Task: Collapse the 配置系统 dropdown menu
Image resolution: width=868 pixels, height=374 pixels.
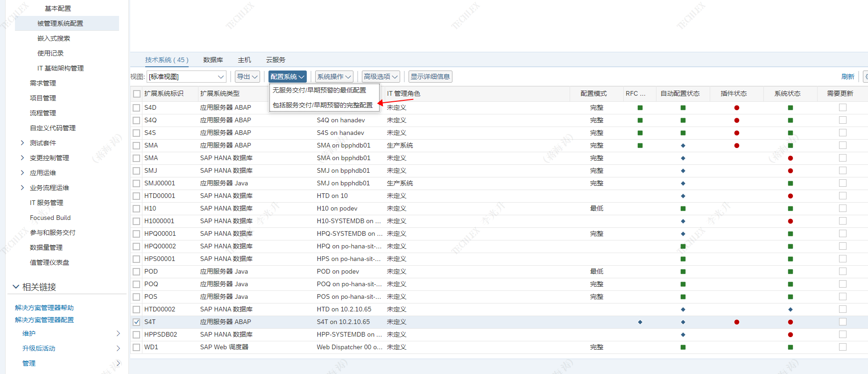Action: click(x=288, y=77)
